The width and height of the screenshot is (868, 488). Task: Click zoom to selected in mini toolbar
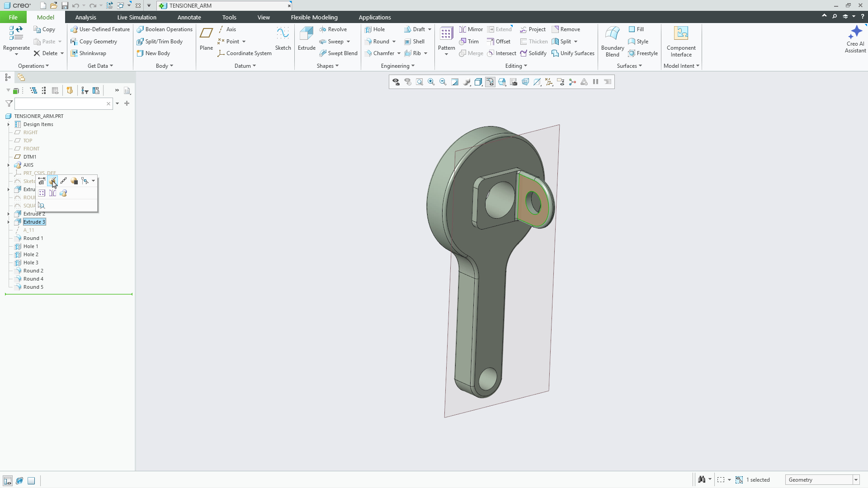click(42, 206)
